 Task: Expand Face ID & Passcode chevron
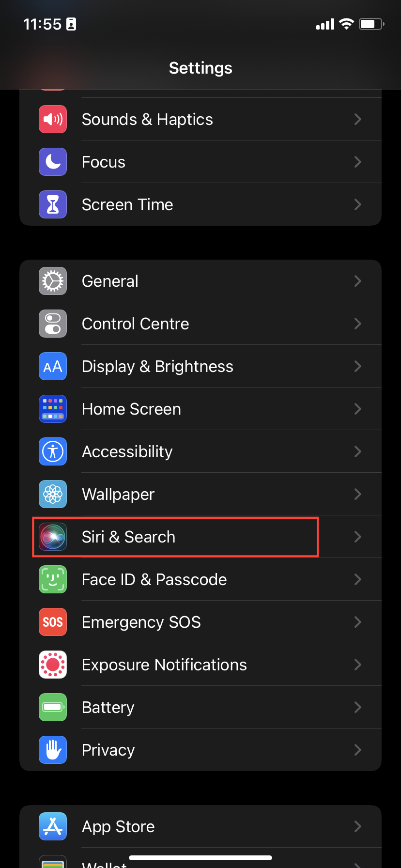[x=358, y=579]
